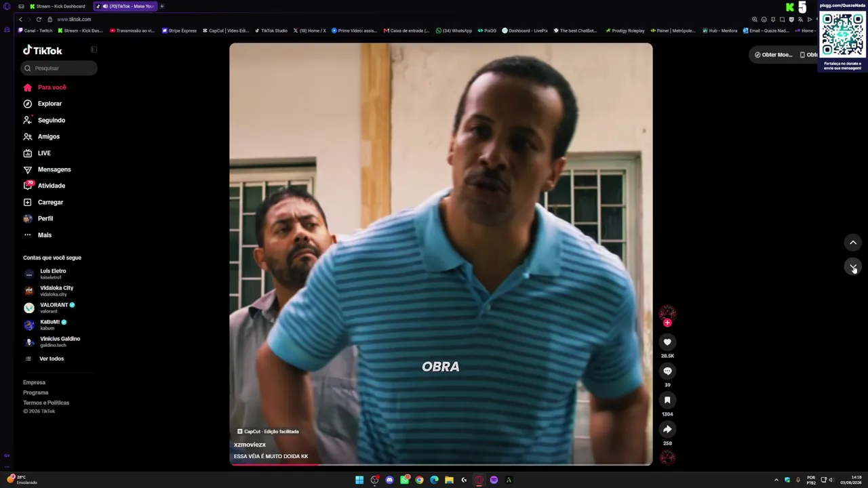Open the Seguindo feed
This screenshot has width=868, height=488.
[44, 120]
